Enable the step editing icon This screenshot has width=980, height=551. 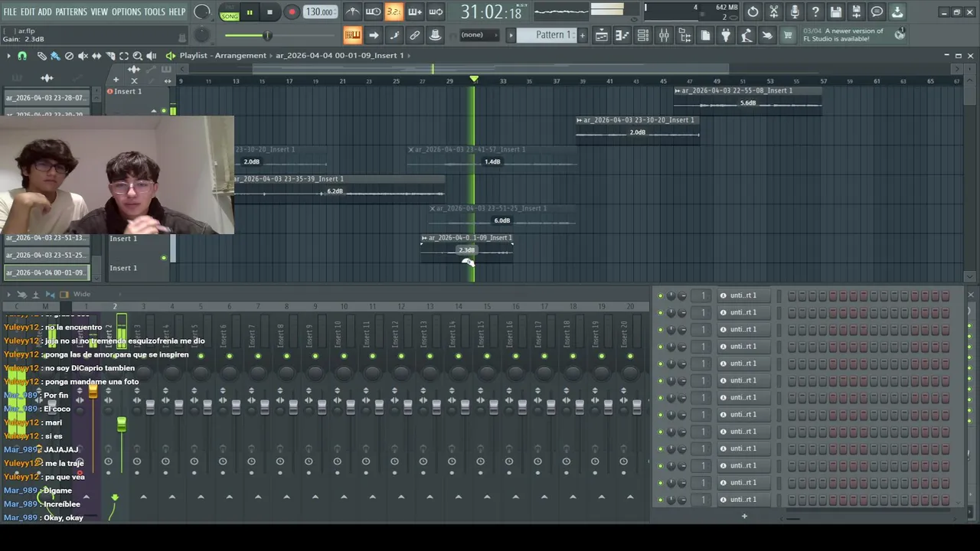click(394, 35)
